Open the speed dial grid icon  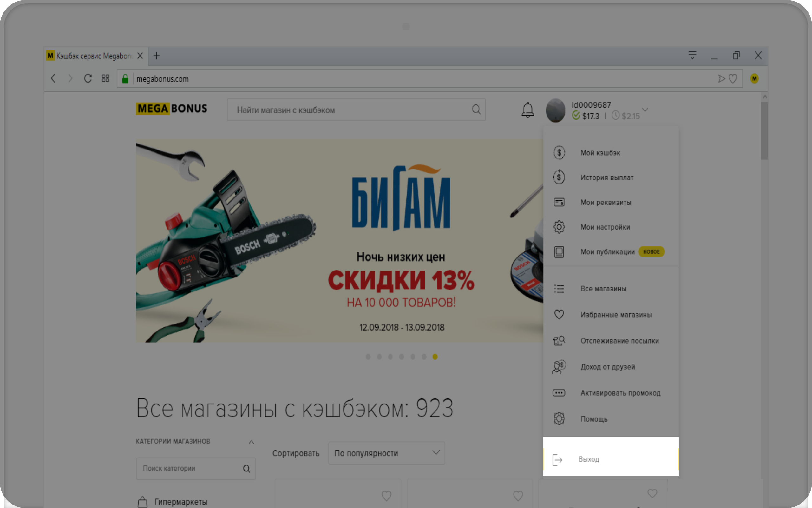tap(105, 79)
